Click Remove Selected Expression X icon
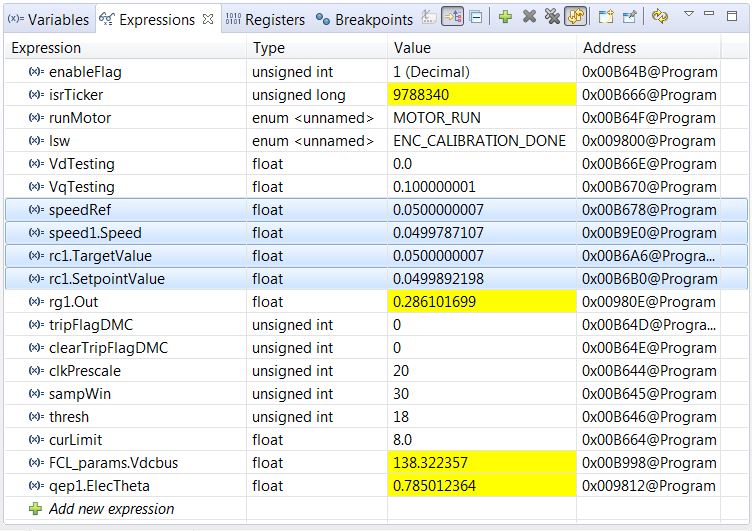This screenshot has height=531, width=752. pos(529,18)
